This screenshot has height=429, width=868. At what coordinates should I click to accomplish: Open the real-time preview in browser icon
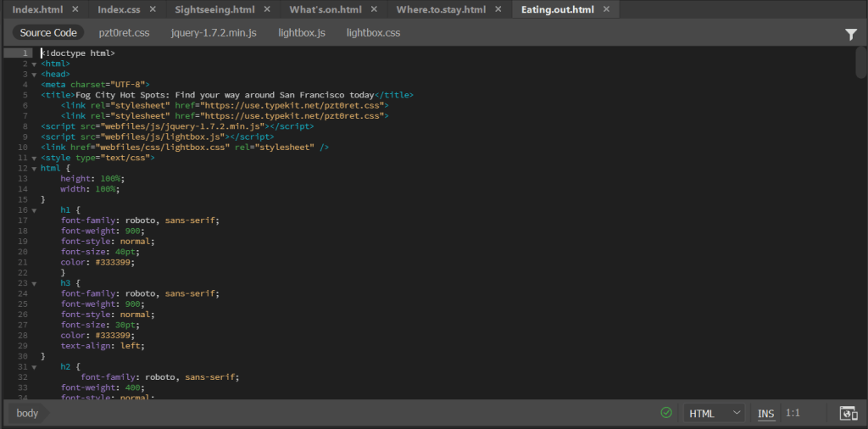(x=848, y=413)
